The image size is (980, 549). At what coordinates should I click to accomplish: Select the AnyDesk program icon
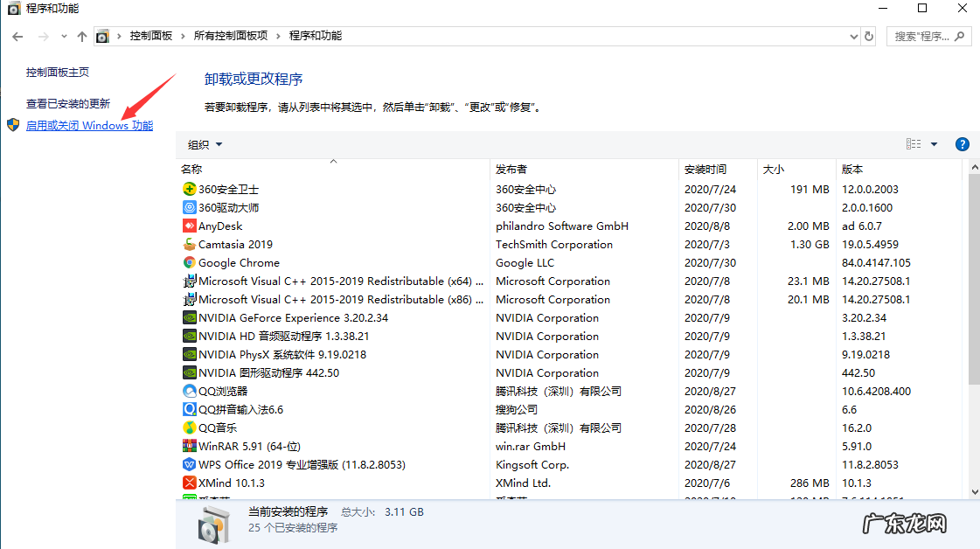point(190,226)
